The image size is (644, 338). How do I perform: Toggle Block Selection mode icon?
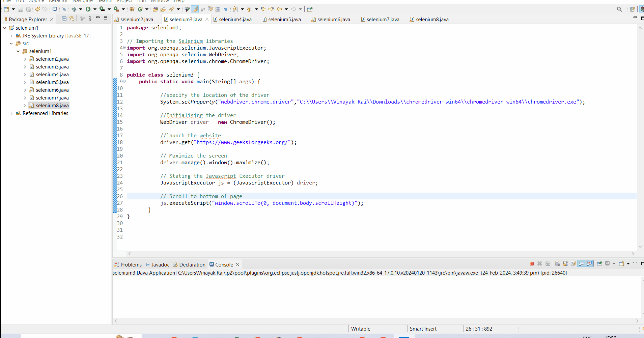click(x=218, y=9)
